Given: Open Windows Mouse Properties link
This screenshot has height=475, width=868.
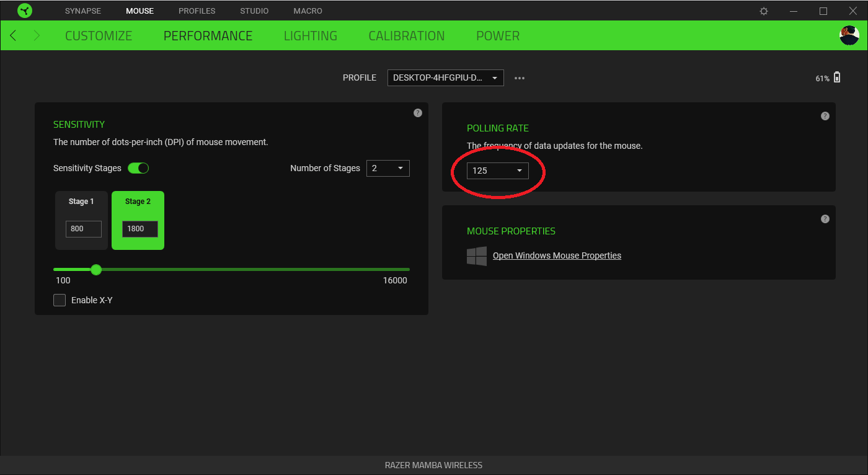Looking at the screenshot, I should 556,255.
